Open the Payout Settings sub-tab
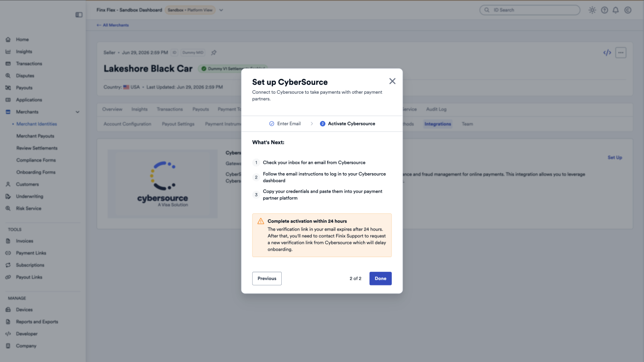Image resolution: width=644 pixels, height=362 pixels. click(178, 124)
